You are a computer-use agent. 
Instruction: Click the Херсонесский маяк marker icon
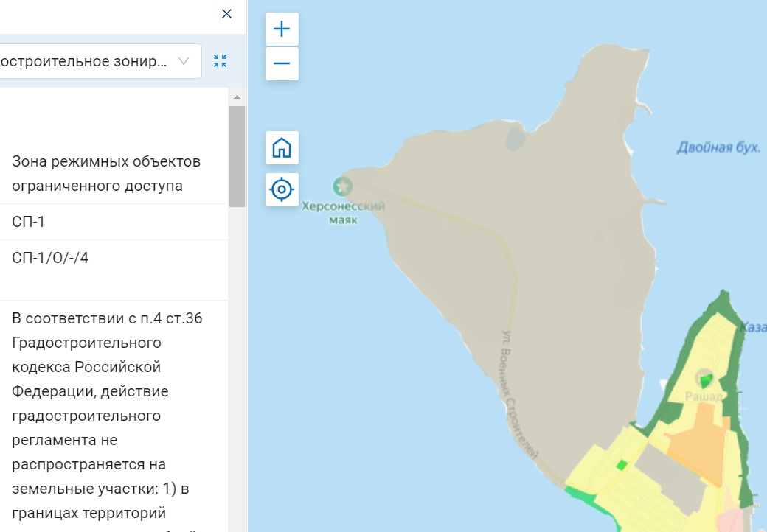[342, 186]
